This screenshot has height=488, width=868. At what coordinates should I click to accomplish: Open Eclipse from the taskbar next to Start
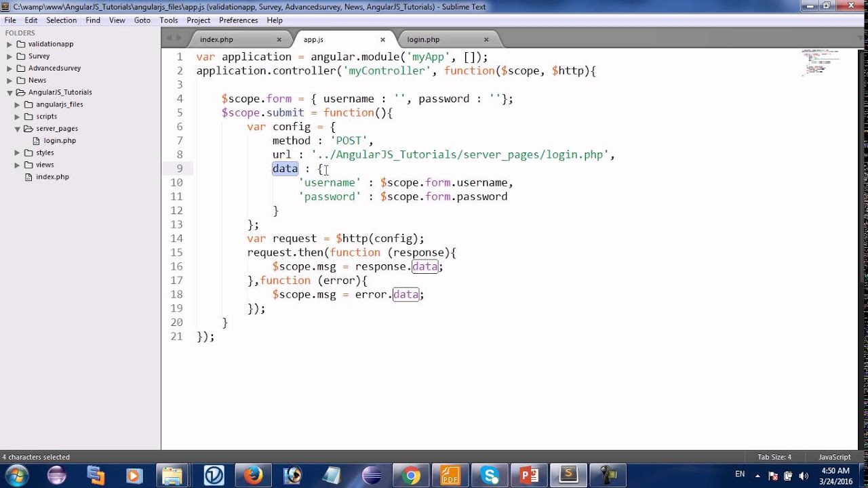tap(57, 475)
